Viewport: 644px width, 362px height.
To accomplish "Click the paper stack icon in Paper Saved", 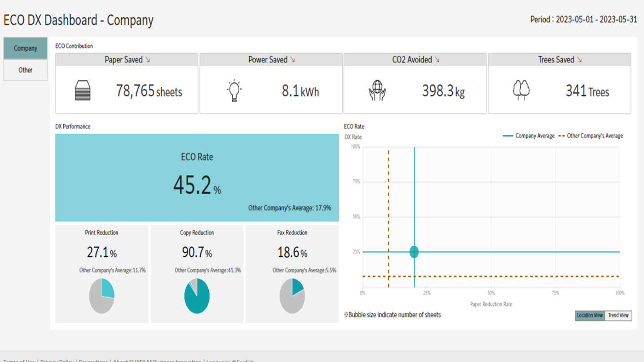I will click(x=83, y=90).
